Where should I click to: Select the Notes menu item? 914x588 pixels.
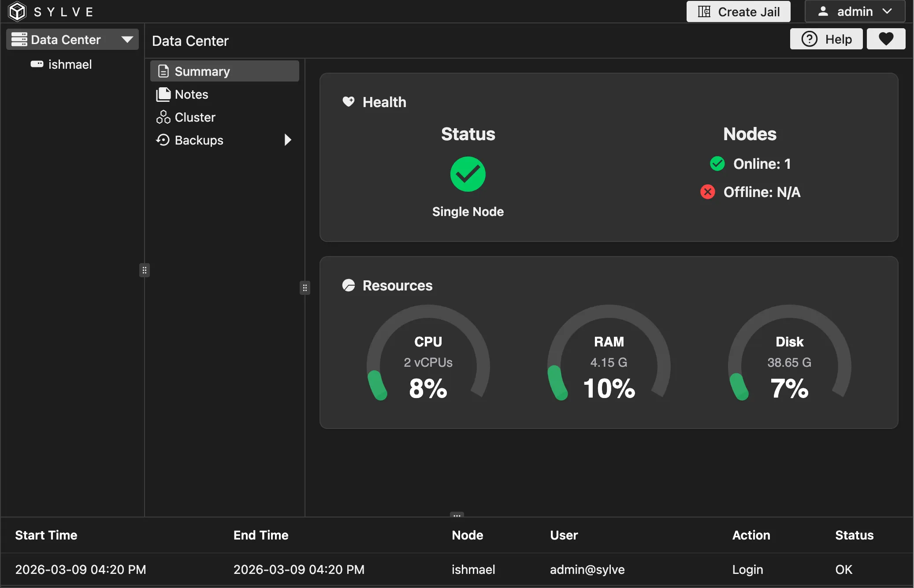point(191,94)
